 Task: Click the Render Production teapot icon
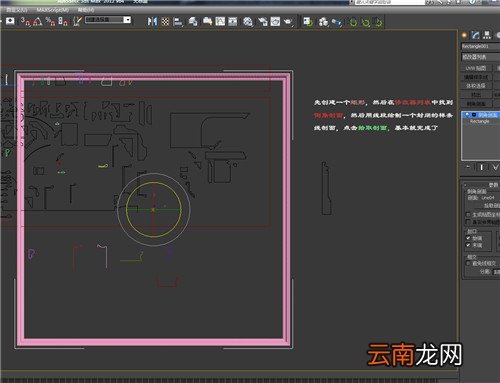(288, 22)
